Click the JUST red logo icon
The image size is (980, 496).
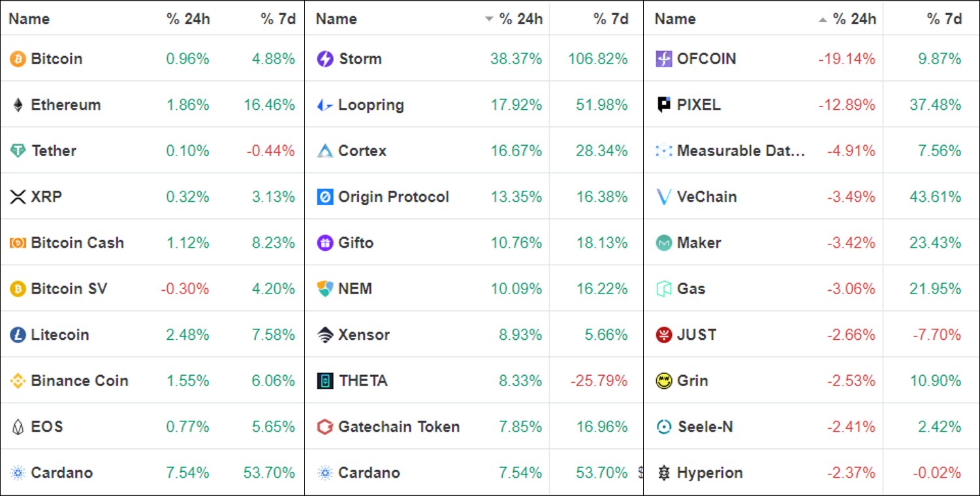[663, 335]
